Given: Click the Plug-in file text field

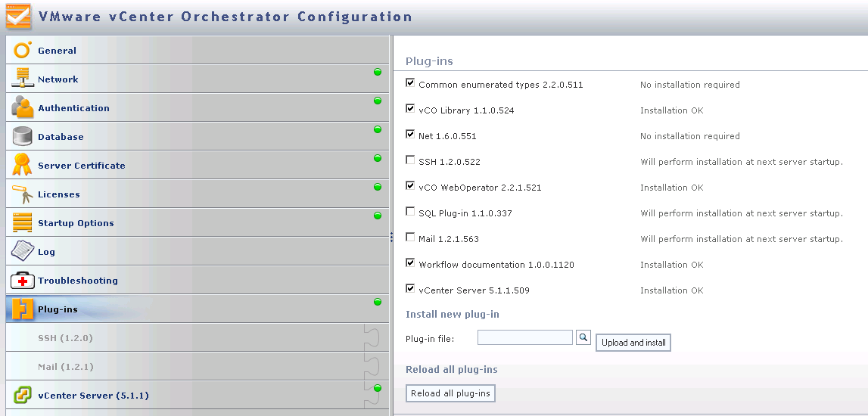Looking at the screenshot, I should tap(524, 337).
